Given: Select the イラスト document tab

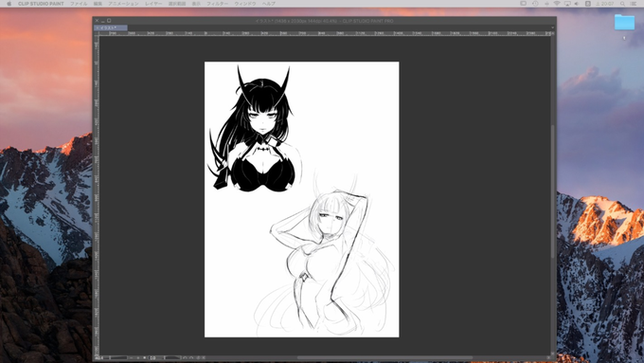Looking at the screenshot, I should pyautogui.click(x=111, y=27).
